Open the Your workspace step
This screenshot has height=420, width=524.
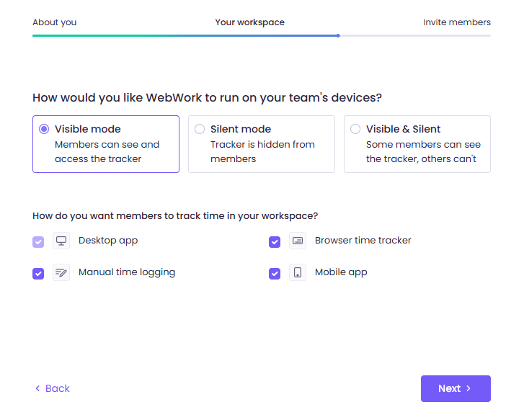coord(249,22)
